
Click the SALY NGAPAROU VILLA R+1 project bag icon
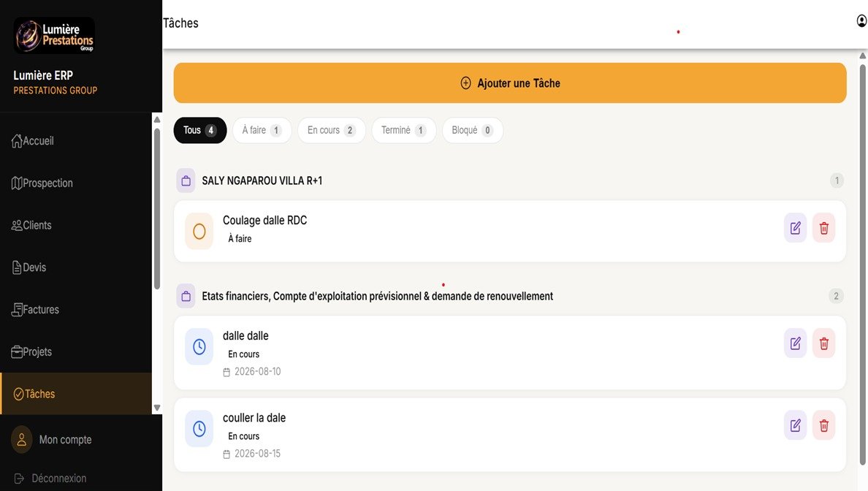[x=186, y=180]
